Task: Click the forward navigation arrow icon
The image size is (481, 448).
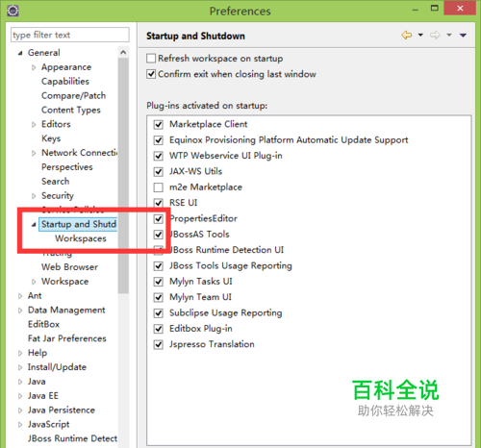Action: click(435, 35)
